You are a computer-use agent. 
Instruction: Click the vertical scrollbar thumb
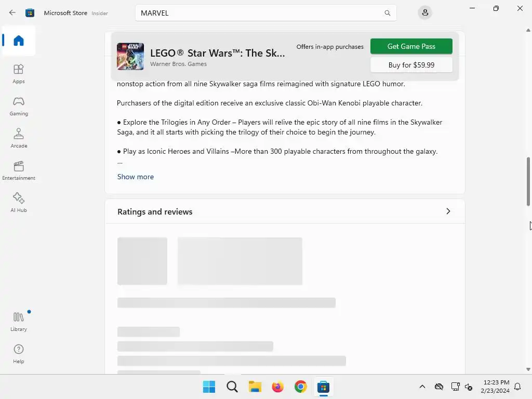point(528,181)
